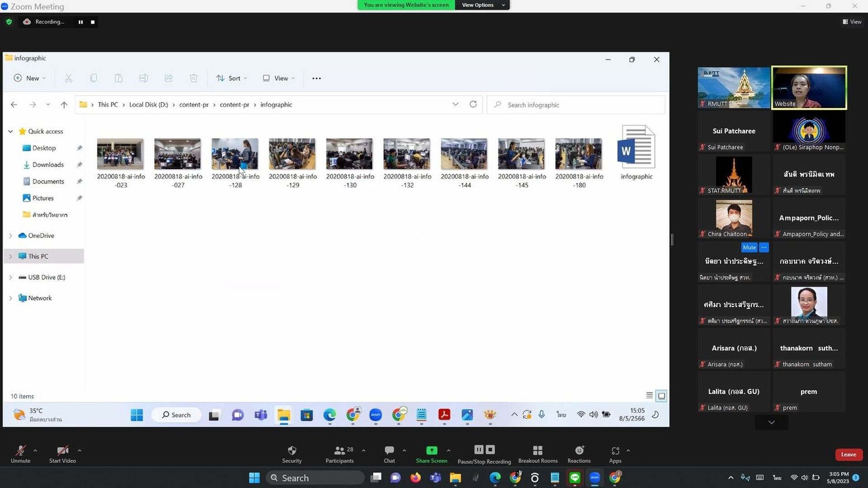
Task: Open the Zoom View layout button
Action: (852, 22)
